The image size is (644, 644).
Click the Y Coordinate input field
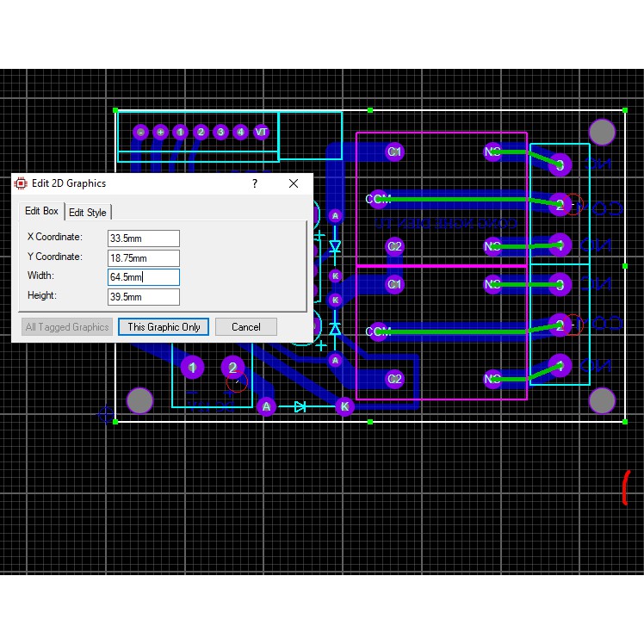click(x=143, y=257)
